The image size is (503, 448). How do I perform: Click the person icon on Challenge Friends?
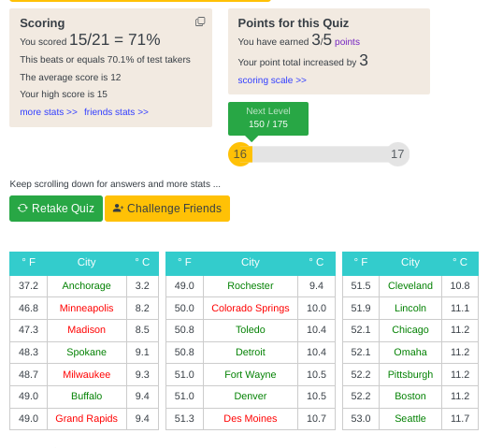click(118, 209)
